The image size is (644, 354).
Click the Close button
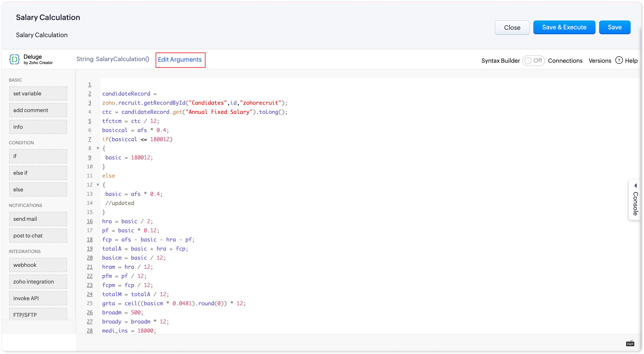coord(512,28)
